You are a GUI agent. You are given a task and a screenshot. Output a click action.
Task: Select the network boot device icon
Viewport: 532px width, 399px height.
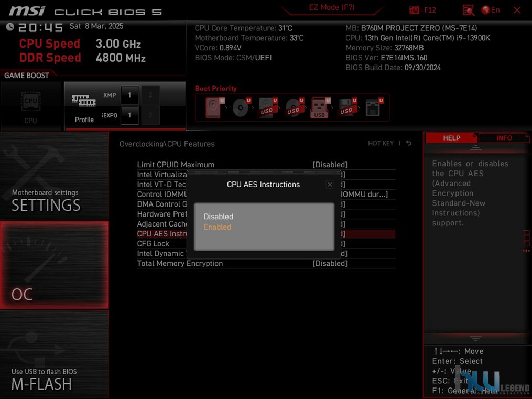[374, 107]
